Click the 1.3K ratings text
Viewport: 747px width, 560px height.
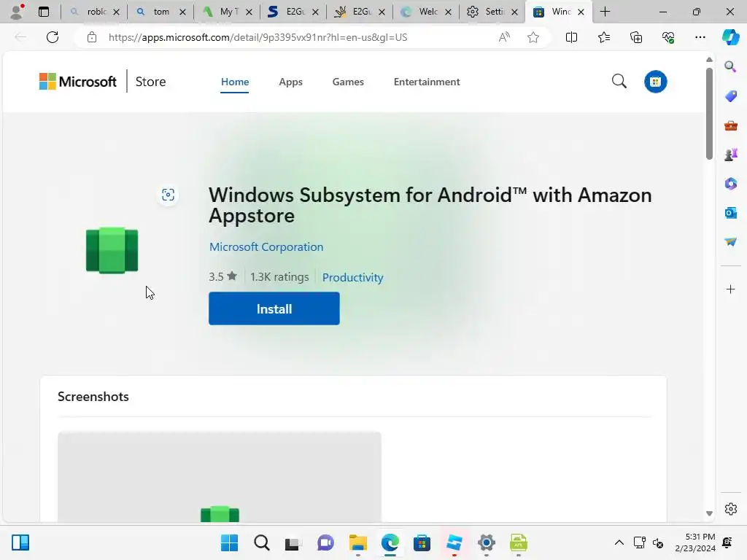click(279, 276)
